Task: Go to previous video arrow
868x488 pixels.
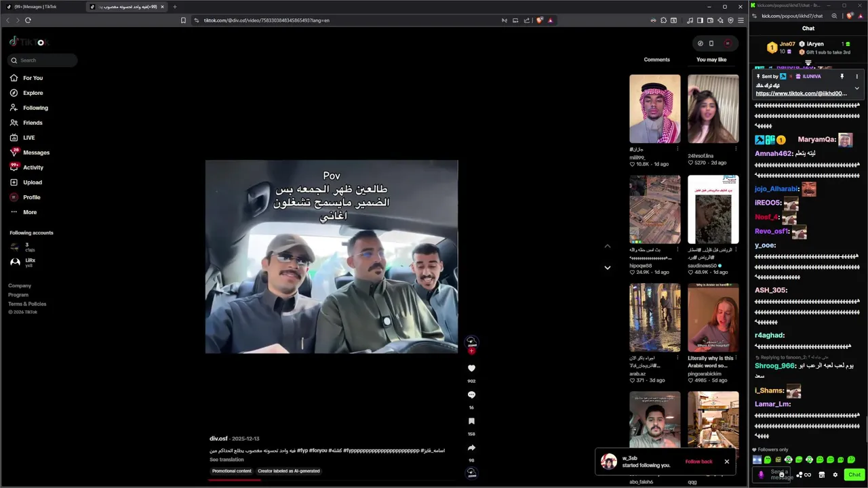Action: pyautogui.click(x=608, y=246)
